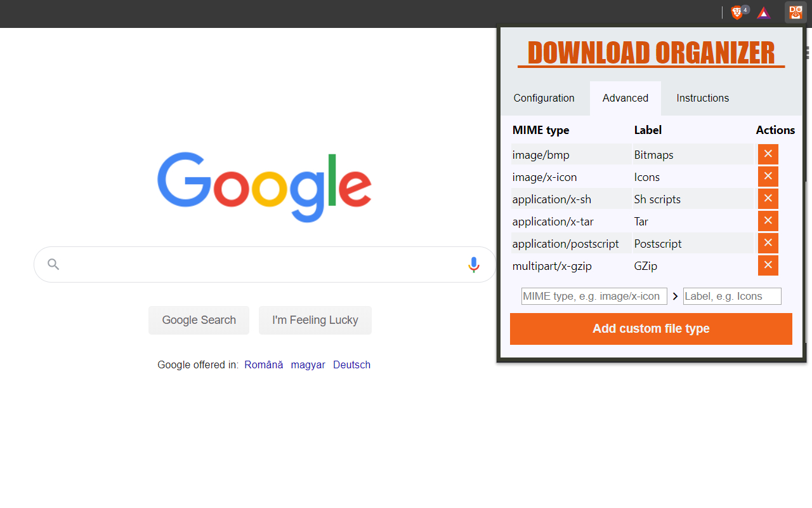Delete the image/bmp Bitmaps entry
The height and width of the screenshot is (508, 812).
tap(768, 154)
